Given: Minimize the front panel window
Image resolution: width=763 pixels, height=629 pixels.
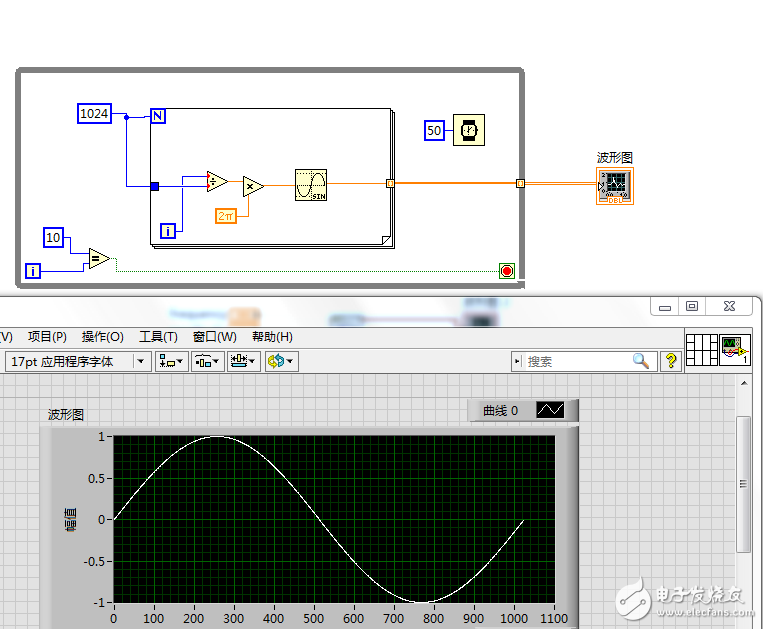Looking at the screenshot, I should coord(665,306).
